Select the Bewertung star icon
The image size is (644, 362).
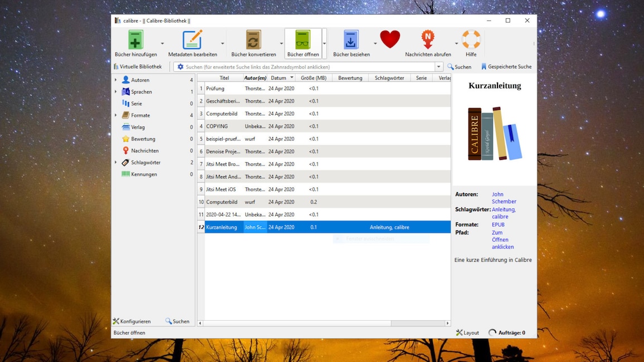(x=126, y=139)
